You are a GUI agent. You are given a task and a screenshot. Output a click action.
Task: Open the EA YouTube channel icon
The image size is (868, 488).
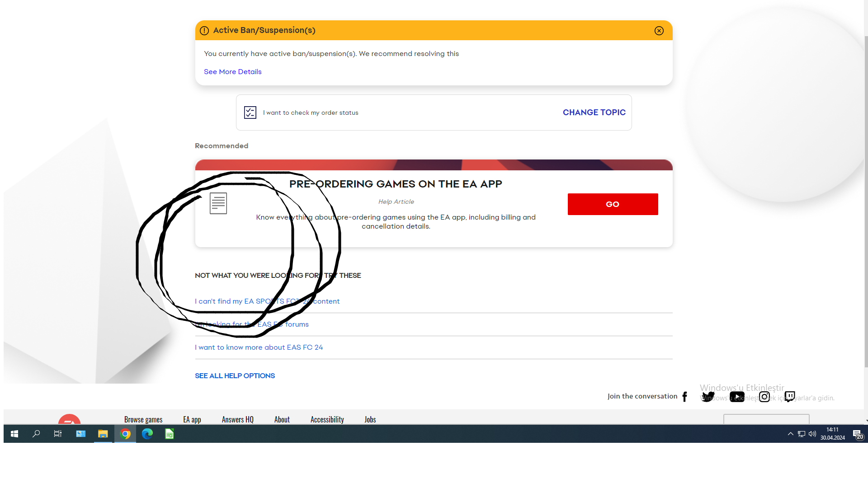click(x=736, y=397)
